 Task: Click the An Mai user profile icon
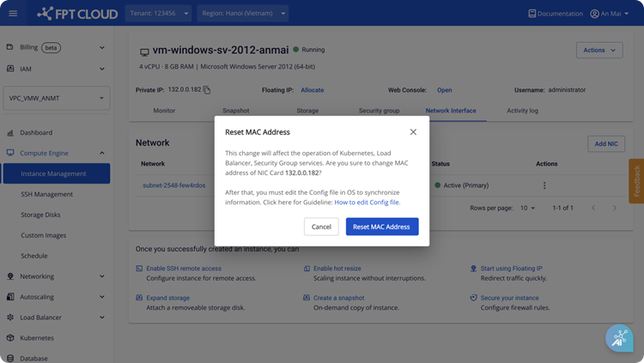coord(594,14)
